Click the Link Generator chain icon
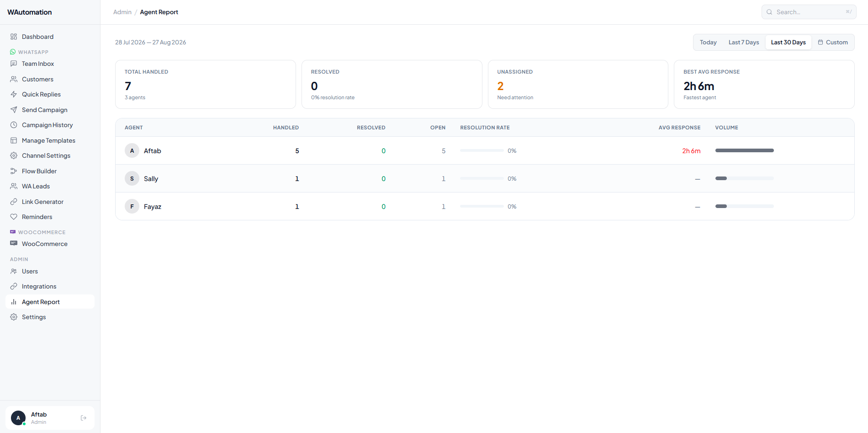Image resolution: width=868 pixels, height=433 pixels. (x=14, y=202)
